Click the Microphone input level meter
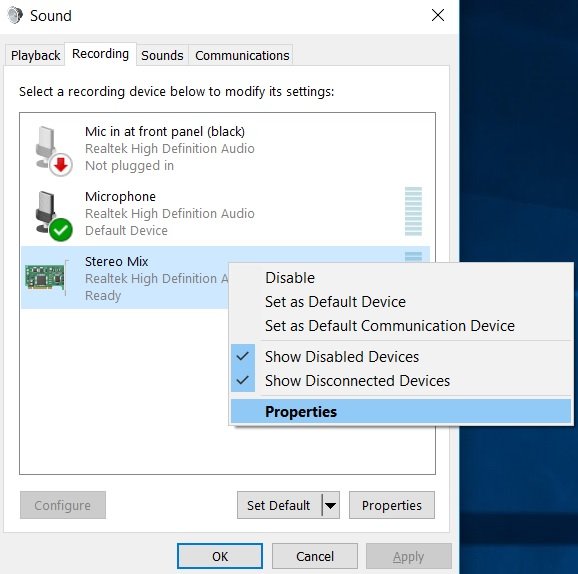The image size is (578, 574). coord(413,211)
